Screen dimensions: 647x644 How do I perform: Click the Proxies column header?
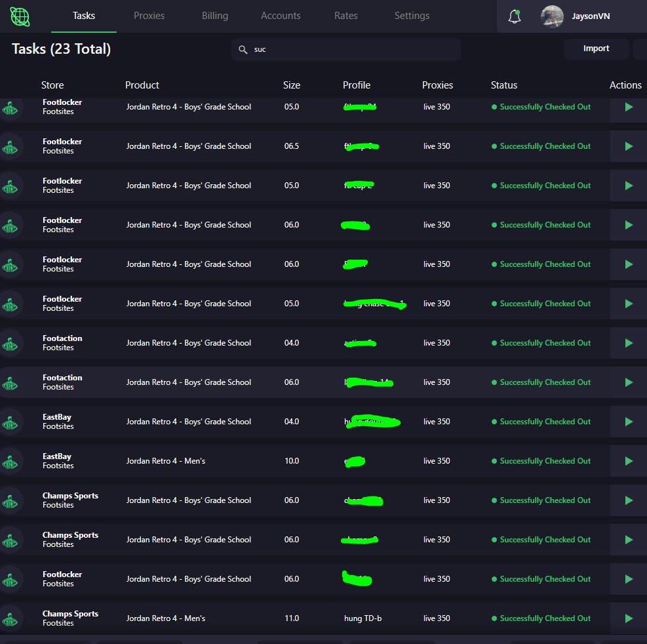click(437, 85)
